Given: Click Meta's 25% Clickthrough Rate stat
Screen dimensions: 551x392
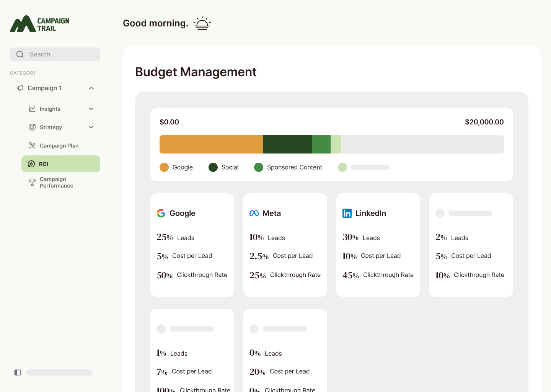Looking at the screenshot, I should click(x=285, y=275).
